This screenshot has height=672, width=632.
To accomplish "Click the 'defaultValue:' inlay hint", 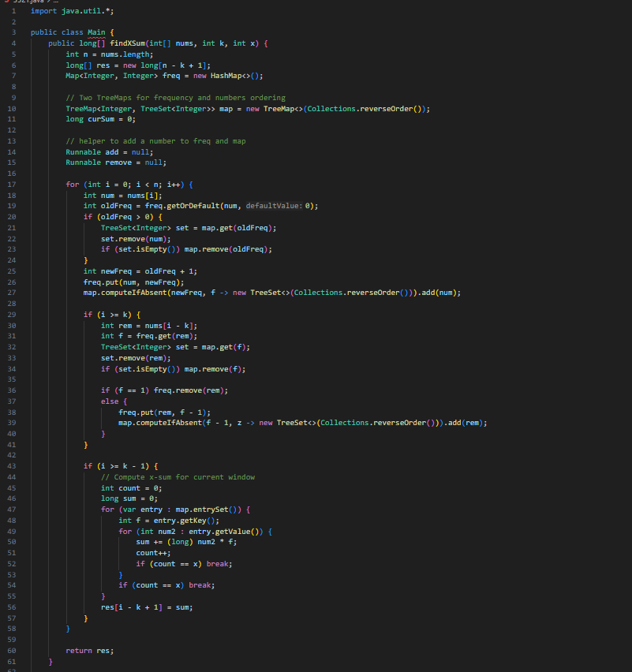I will coord(274,206).
